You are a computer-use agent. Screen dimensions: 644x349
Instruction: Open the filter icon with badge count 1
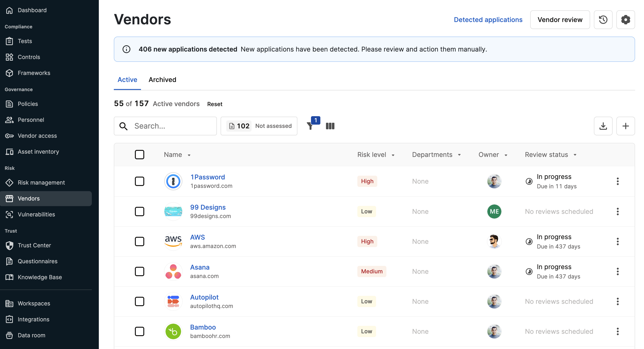click(311, 126)
